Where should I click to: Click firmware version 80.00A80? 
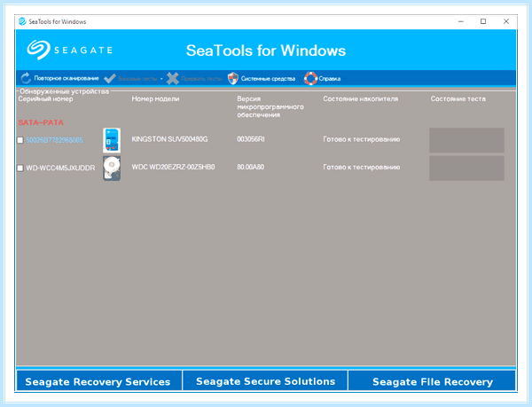[250, 168]
